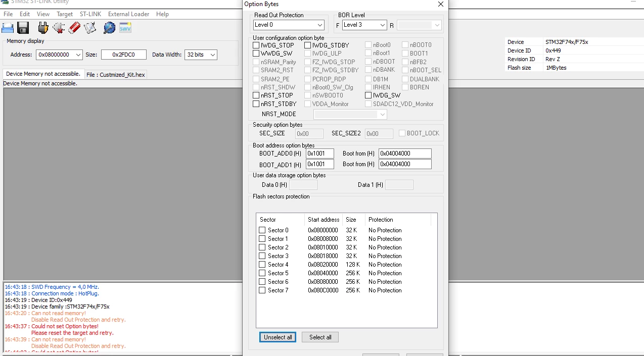This screenshot has width=644, height=356.
Task: Check the Sector 1 protection checkbox
Action: coord(262,239)
